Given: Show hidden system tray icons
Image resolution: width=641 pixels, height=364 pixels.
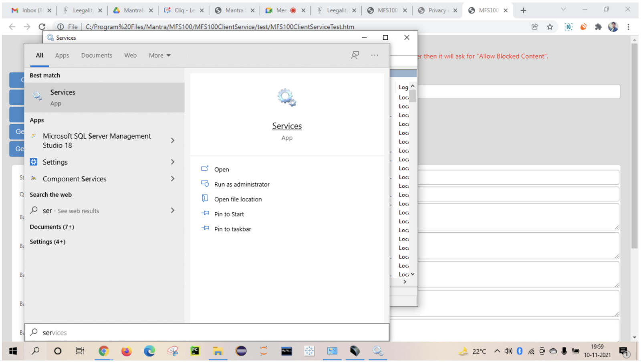Looking at the screenshot, I should click(x=497, y=351).
